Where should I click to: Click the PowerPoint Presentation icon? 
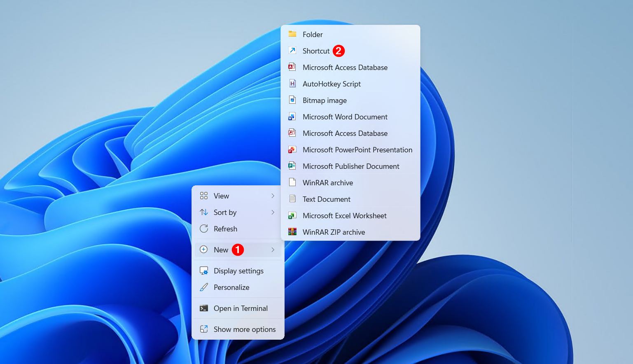pos(292,149)
